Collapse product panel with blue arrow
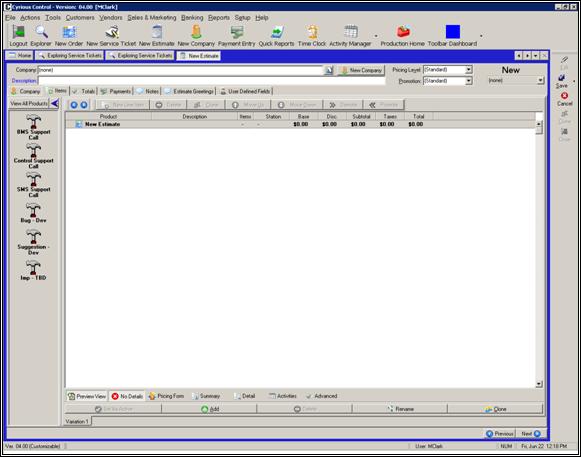 (55, 103)
